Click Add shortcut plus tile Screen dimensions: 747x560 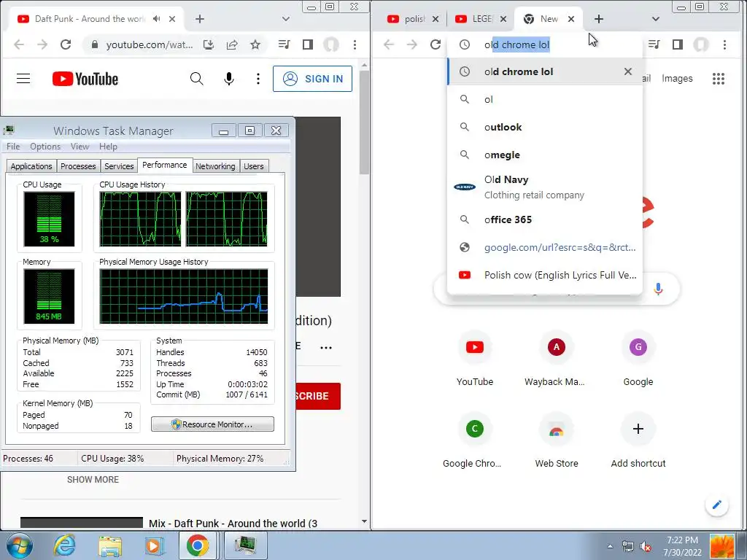(x=638, y=440)
